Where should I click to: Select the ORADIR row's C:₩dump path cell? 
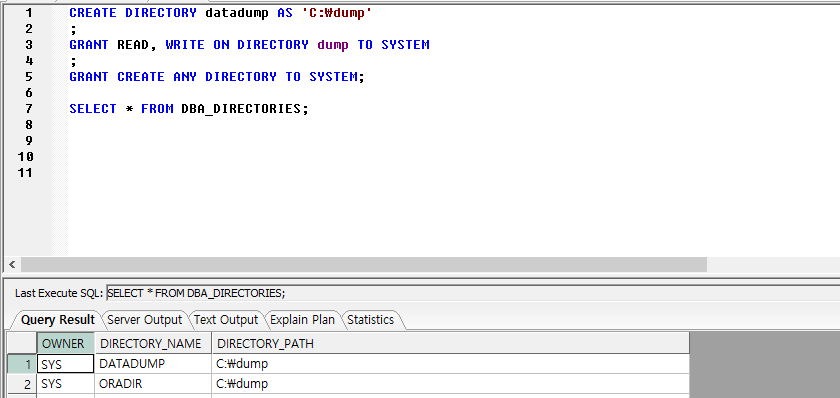tap(451, 384)
